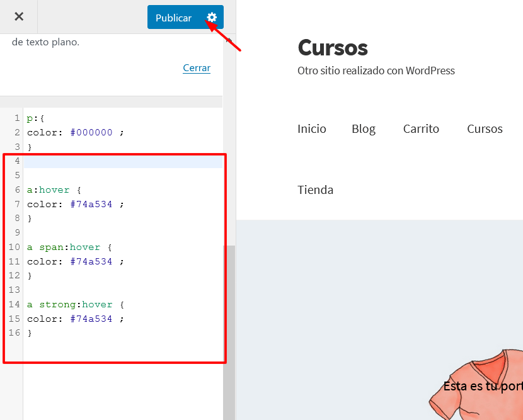Click '#74a534' color value on line 11
The width and height of the screenshot is (523, 420).
click(x=91, y=262)
